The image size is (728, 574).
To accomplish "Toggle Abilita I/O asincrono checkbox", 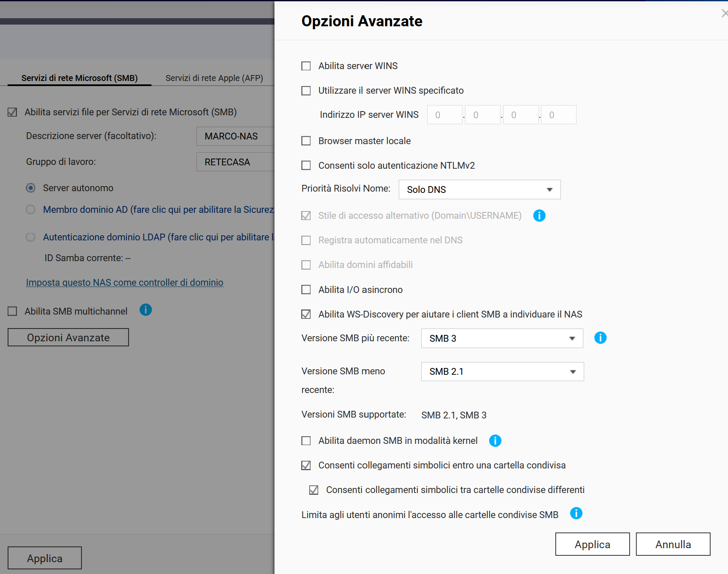I will [x=306, y=290].
